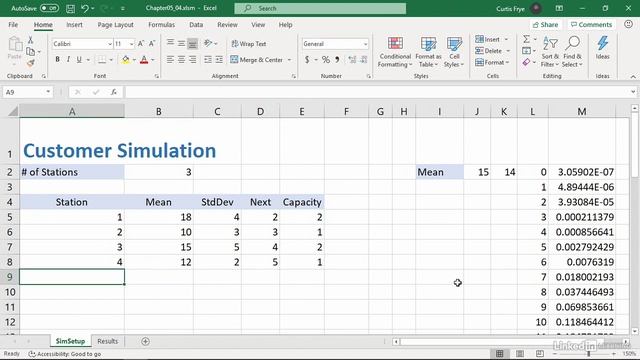Click the Decrease Indent icon
This screenshot has width=640, height=360.
pos(208,60)
